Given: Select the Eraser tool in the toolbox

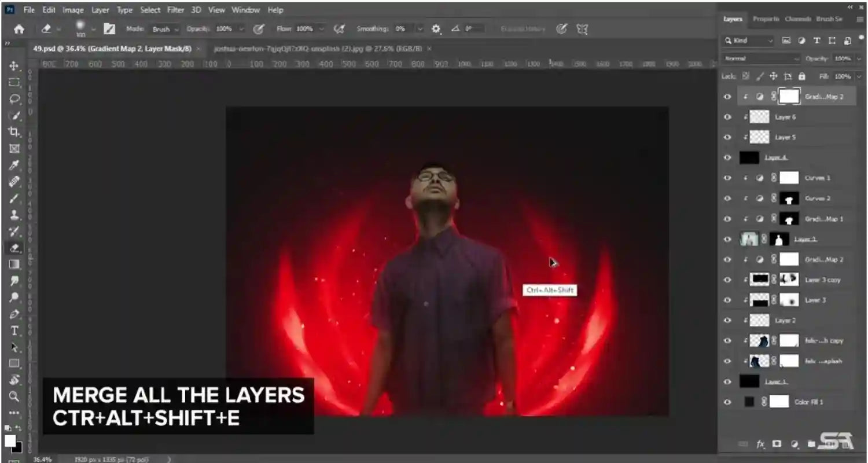Looking at the screenshot, I should (x=14, y=248).
